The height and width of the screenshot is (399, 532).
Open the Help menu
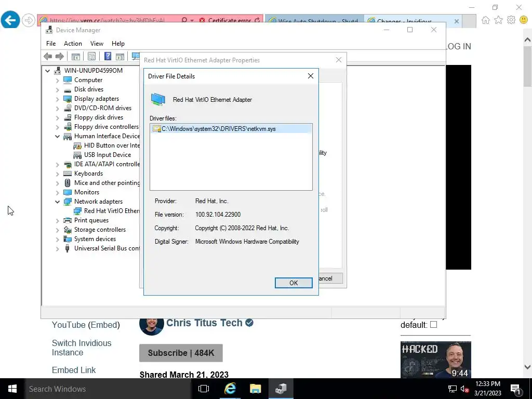tap(118, 44)
